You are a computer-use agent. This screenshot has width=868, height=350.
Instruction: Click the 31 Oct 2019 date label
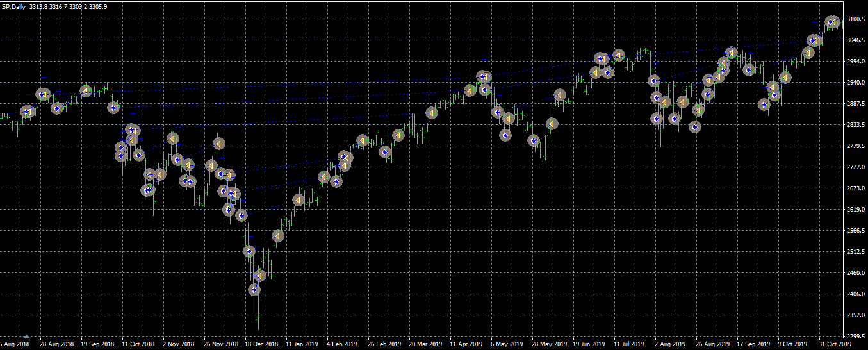[835, 345]
